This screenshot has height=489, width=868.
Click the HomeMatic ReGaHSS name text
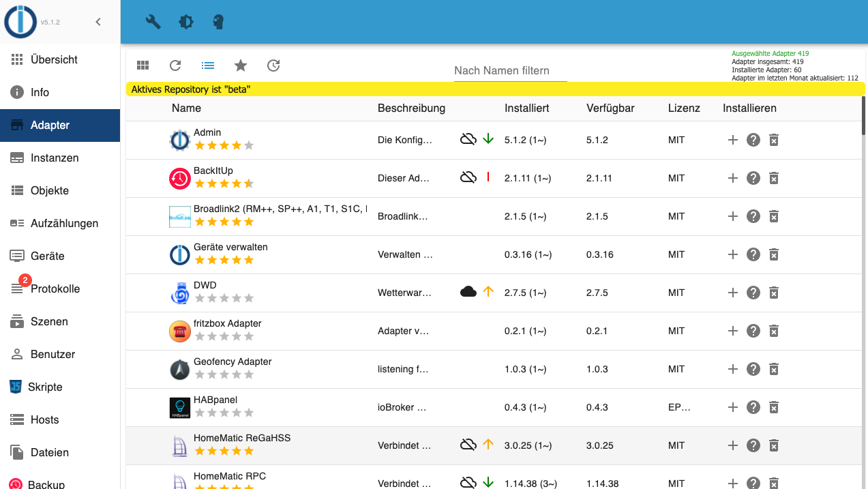(x=242, y=438)
